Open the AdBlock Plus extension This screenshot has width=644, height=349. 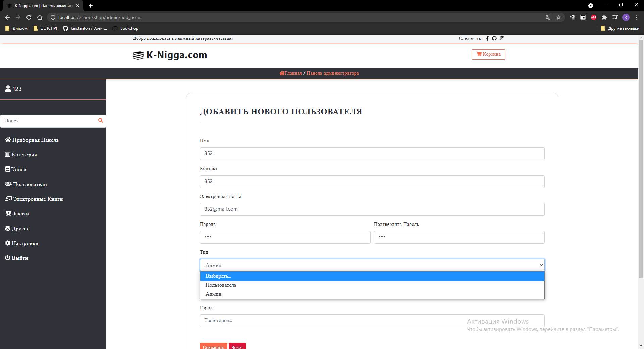pyautogui.click(x=594, y=17)
